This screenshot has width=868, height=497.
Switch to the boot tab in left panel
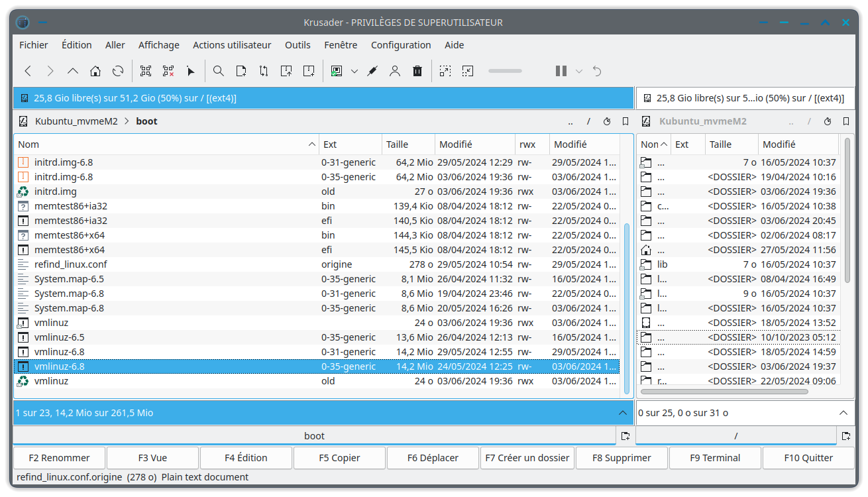coord(315,436)
